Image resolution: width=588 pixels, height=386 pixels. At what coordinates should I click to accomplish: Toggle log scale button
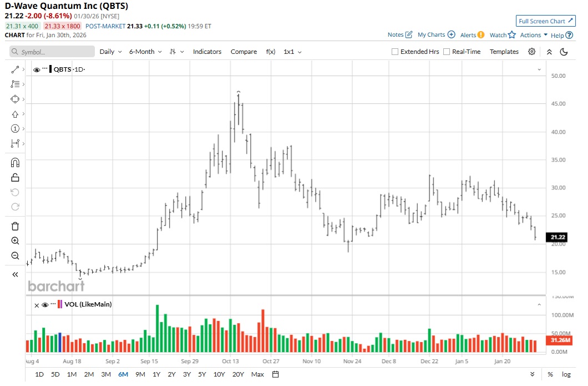coord(566,374)
